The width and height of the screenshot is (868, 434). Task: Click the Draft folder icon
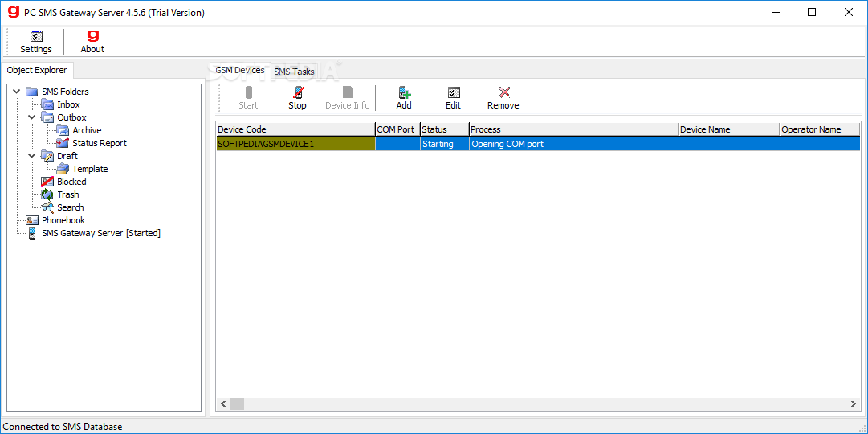47,156
